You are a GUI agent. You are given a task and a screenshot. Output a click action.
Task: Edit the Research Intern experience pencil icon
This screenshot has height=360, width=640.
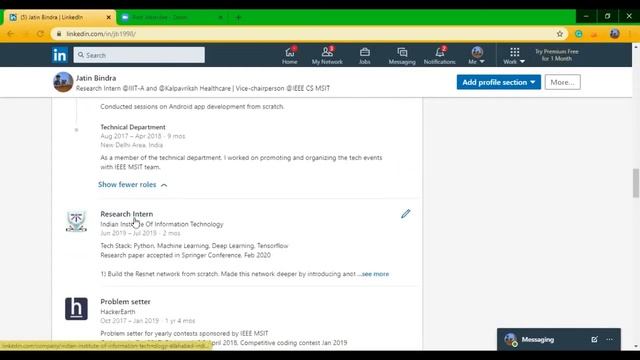pos(405,214)
